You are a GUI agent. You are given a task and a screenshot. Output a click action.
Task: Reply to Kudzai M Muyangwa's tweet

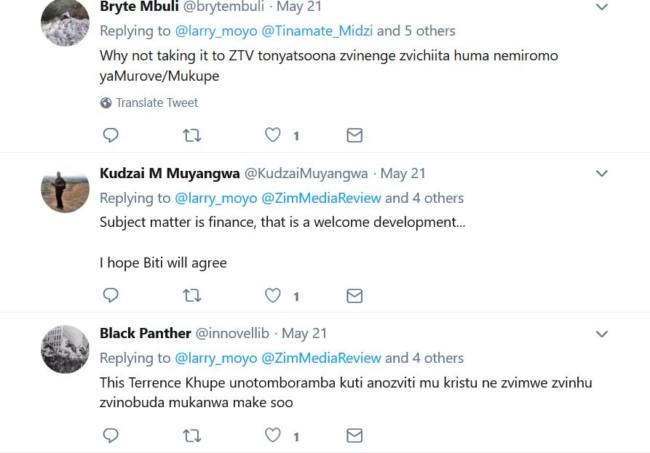pos(111,295)
